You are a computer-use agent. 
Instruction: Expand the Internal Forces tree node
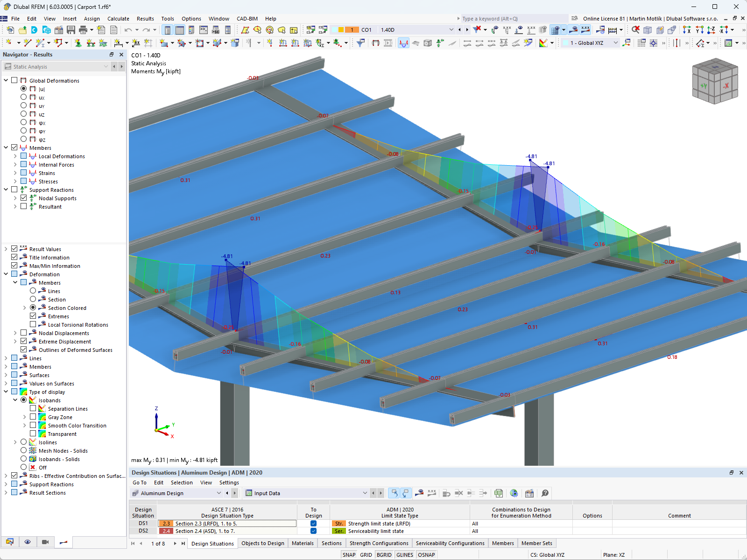click(x=15, y=164)
